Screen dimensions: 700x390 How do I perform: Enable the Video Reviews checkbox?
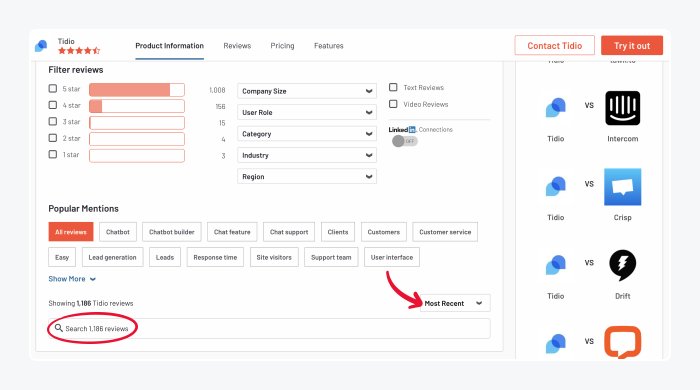tap(393, 104)
